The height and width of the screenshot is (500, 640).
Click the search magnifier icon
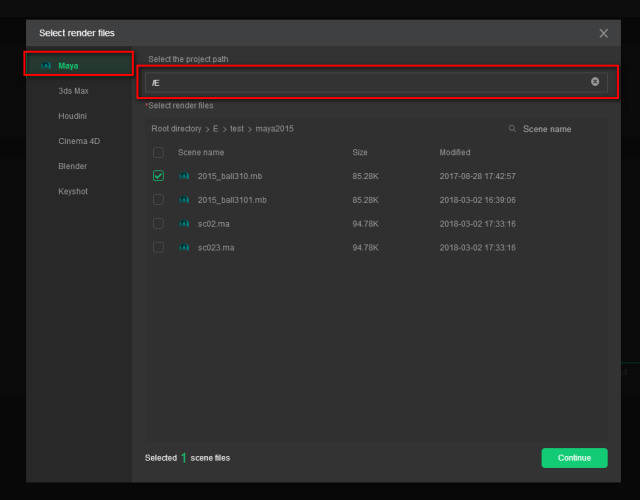tap(512, 129)
